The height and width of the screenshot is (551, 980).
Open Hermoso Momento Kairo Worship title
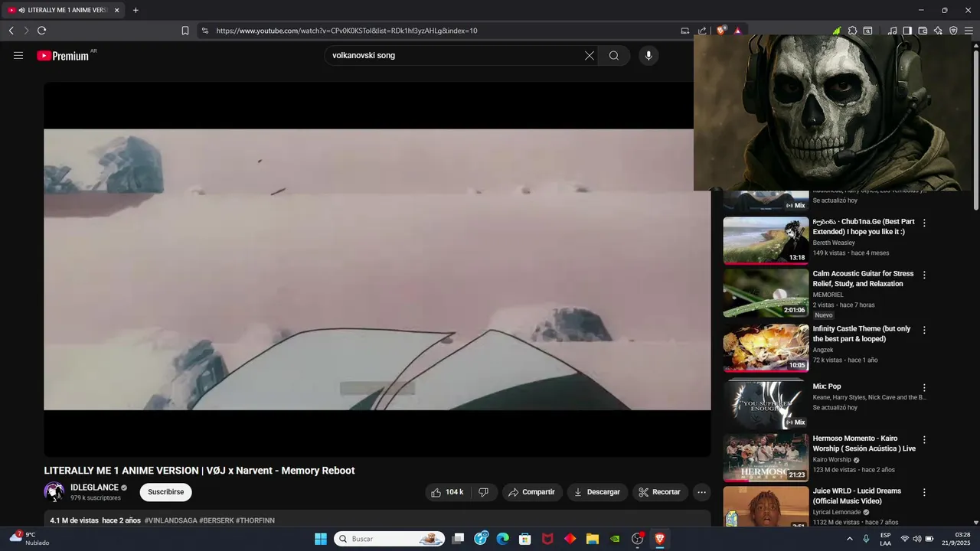(x=864, y=443)
